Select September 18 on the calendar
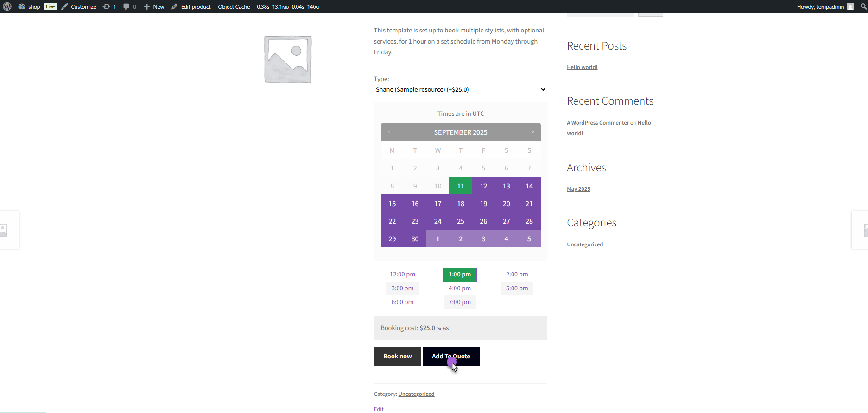Image resolution: width=868 pixels, height=413 pixels. [460, 204]
